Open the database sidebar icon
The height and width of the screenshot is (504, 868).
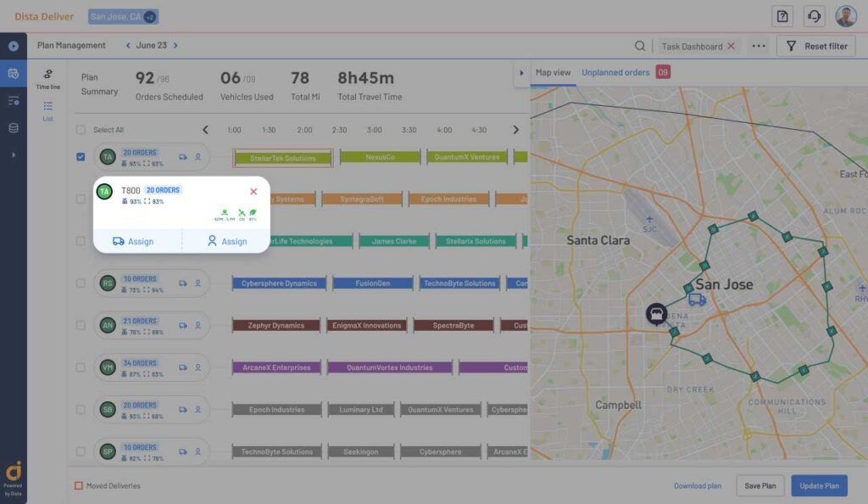(14, 128)
